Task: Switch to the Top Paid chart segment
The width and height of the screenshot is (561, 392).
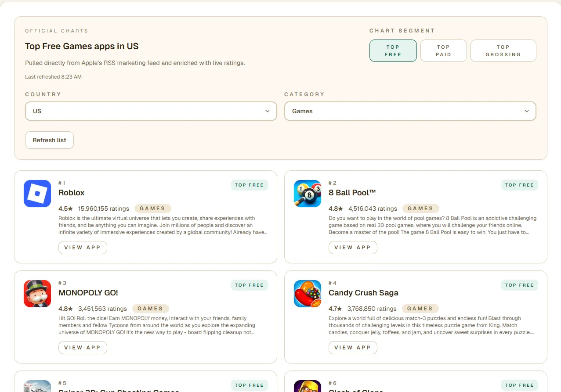Action: 443,51
